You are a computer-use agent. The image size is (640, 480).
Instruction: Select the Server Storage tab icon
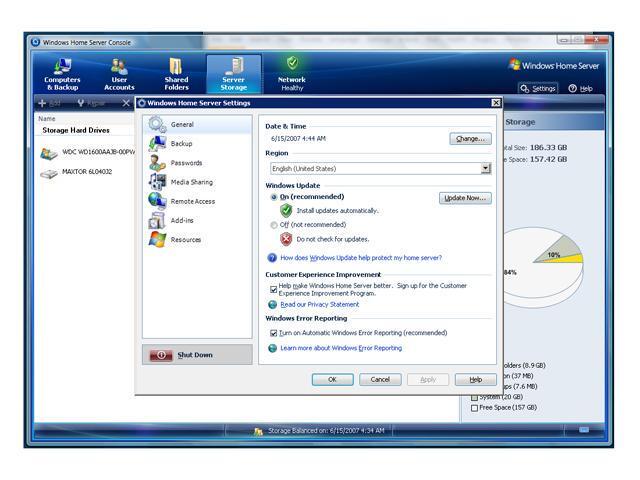(x=234, y=66)
